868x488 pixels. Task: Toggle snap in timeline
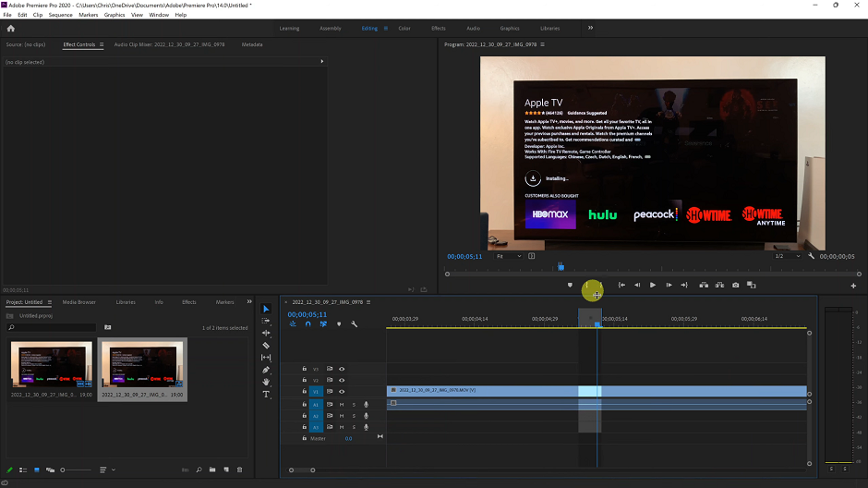[x=307, y=324]
